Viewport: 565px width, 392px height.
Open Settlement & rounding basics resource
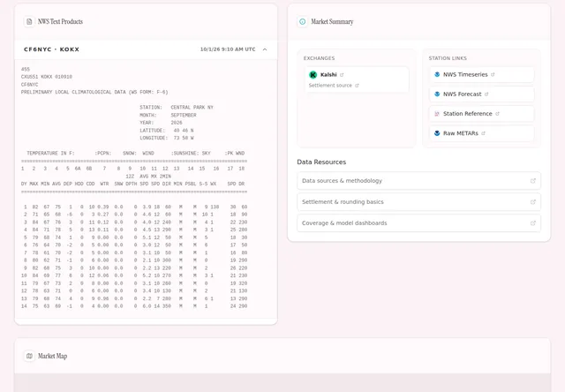[x=418, y=202]
